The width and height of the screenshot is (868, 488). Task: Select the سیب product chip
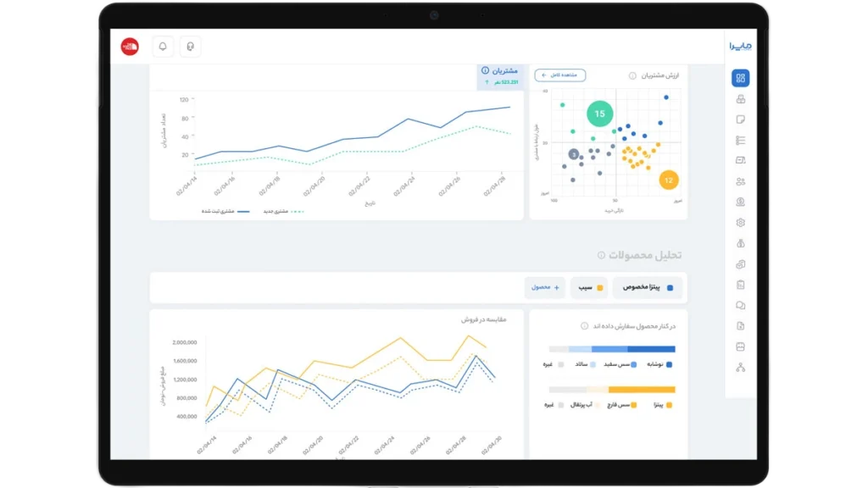click(588, 288)
